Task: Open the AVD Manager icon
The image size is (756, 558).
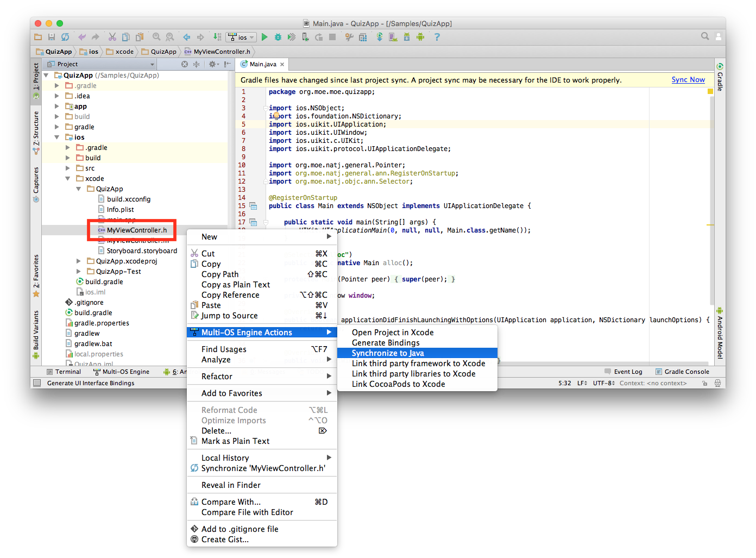Action: pyautogui.click(x=393, y=37)
